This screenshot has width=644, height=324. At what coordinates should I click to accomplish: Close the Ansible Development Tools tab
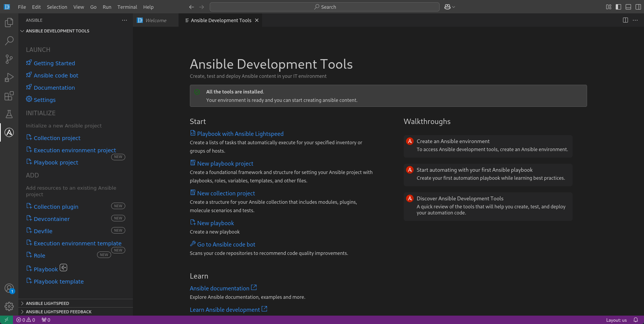point(257,20)
